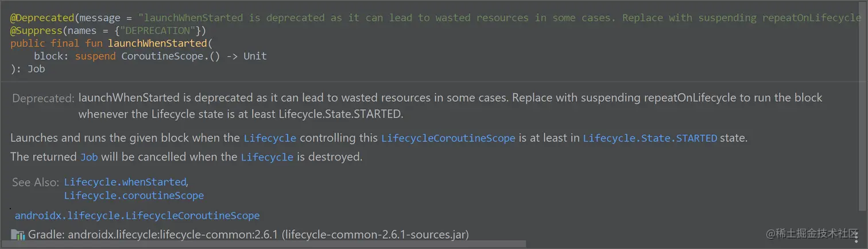Click the launchWhenStarted function name

click(157, 43)
